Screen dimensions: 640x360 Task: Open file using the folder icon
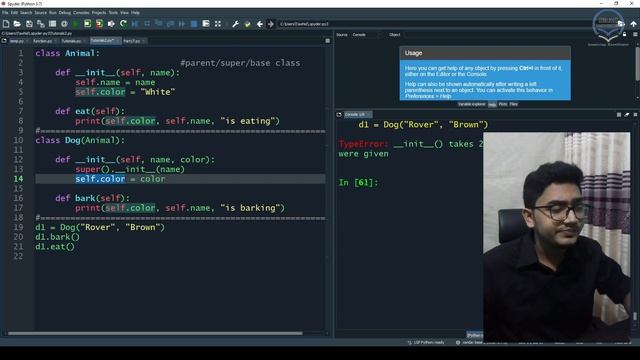(17, 24)
